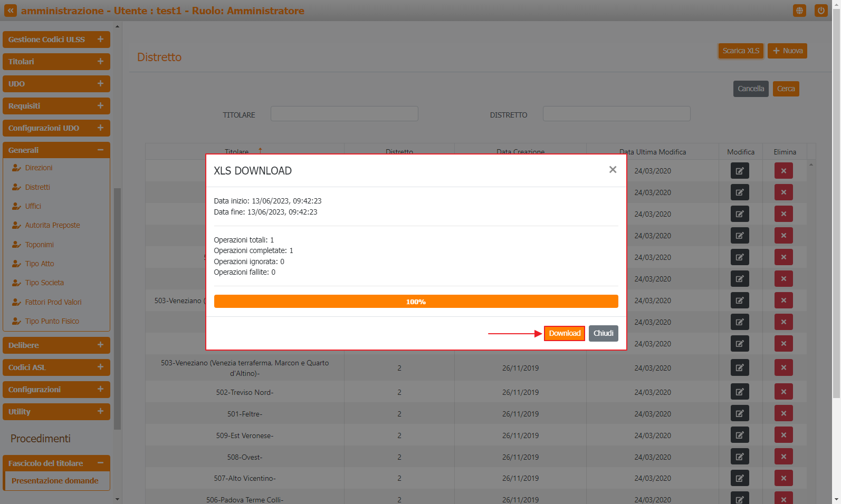Click the delete icon for the 508-Ovest row
841x504 pixels.
point(783,457)
